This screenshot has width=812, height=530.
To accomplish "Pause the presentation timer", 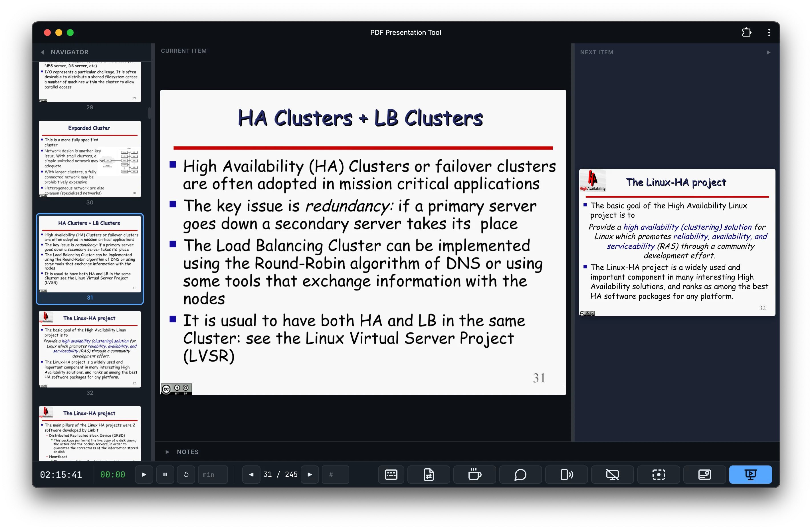I will (165, 474).
